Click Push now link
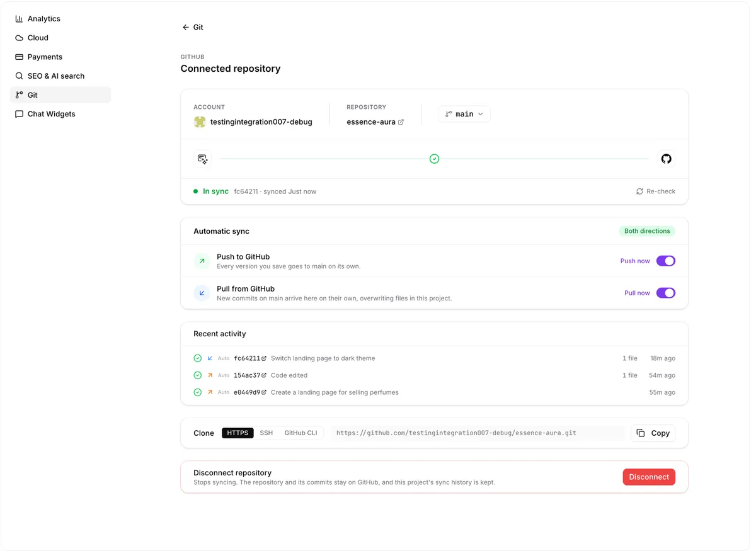This screenshot has height=551, width=756. click(x=635, y=261)
